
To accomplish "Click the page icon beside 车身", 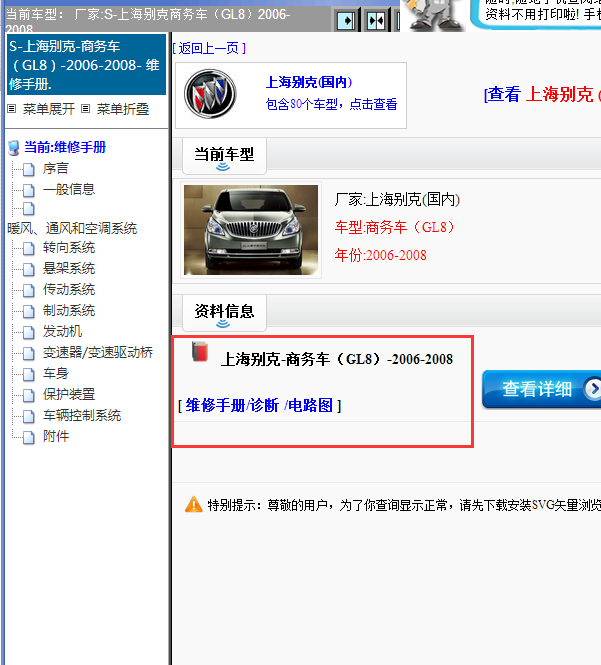I will 28,374.
